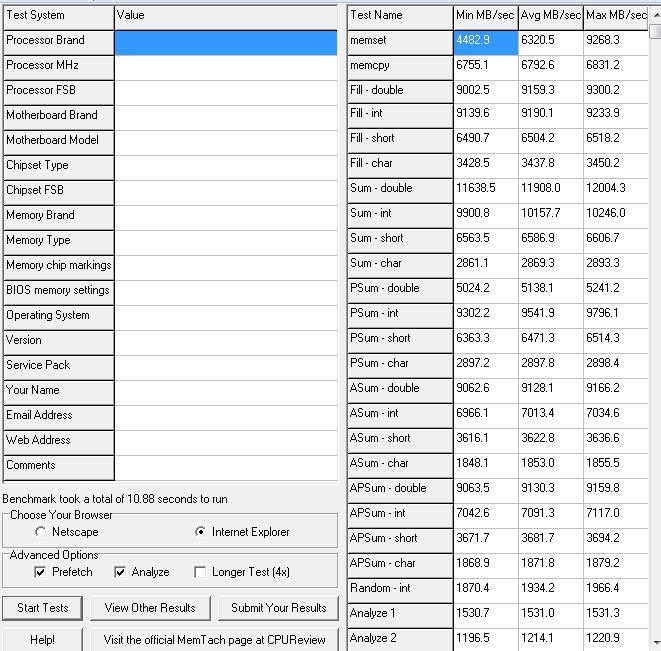661x651 pixels.
Task: Visit the official MemTach page at CPUReview
Action: click(x=214, y=640)
